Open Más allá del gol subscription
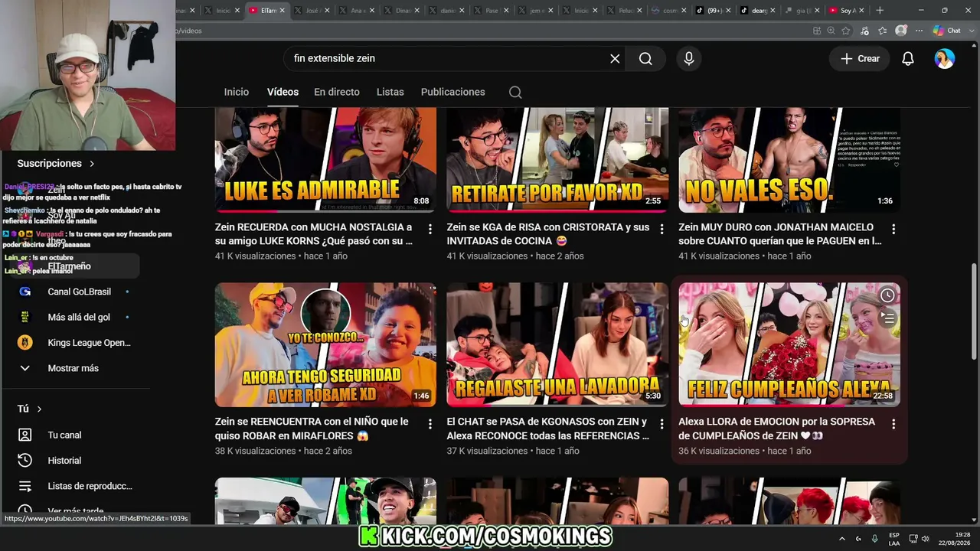This screenshot has width=980, height=551. click(x=76, y=317)
